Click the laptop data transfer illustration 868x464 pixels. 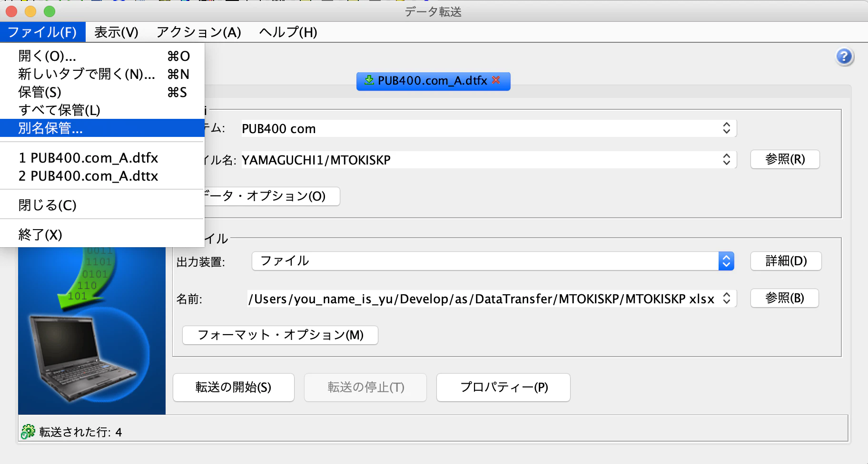point(92,330)
